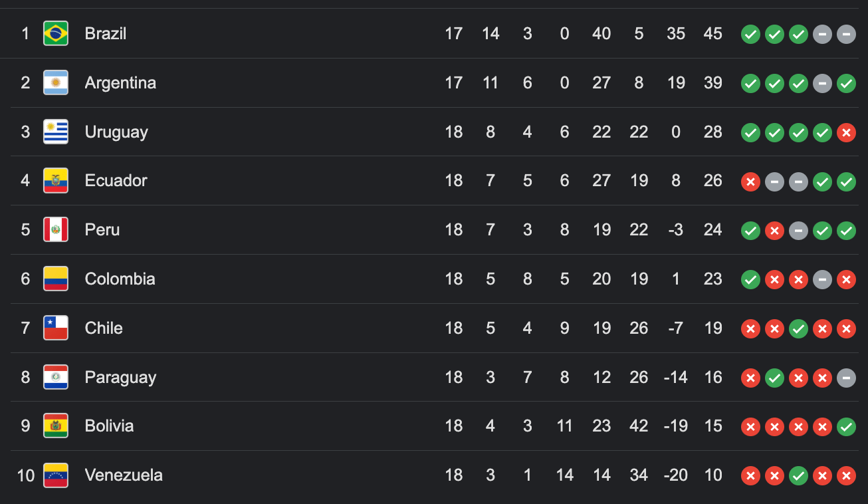Click the Venezuela flag icon
Viewport: 868px width, 504px height.
[56, 475]
